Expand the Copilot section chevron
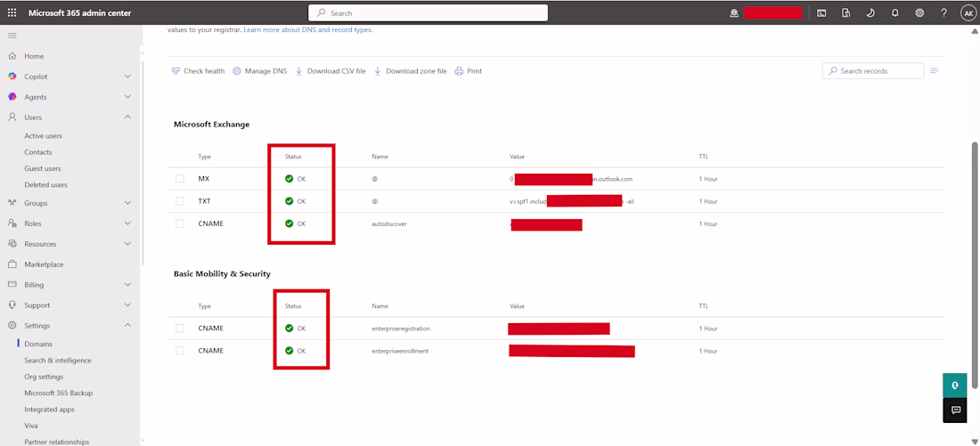 point(127,77)
